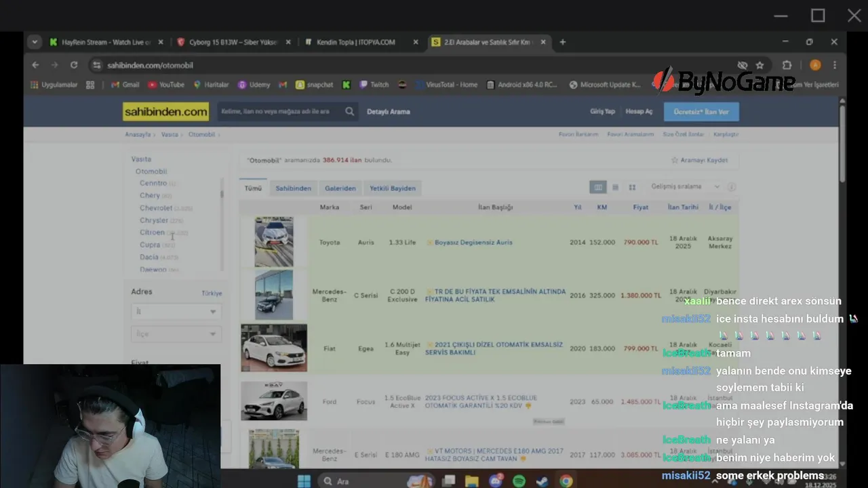Screen dimensions: 868x488
Task: Open the Toyota Auris listing thumbnail
Action: point(274,242)
